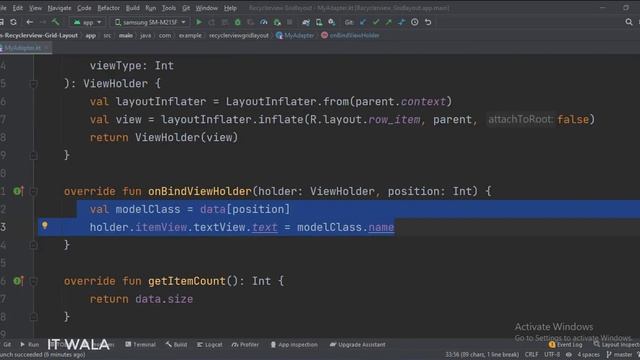Click the '4 spaces' indent setting

point(588,354)
